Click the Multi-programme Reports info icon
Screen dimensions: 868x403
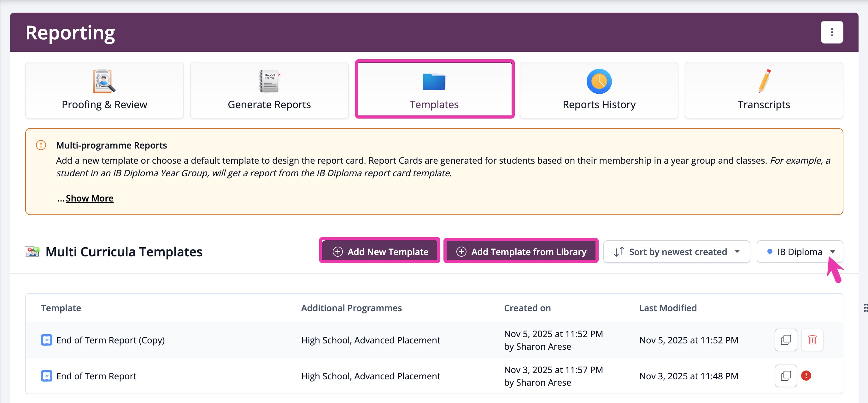pos(41,145)
